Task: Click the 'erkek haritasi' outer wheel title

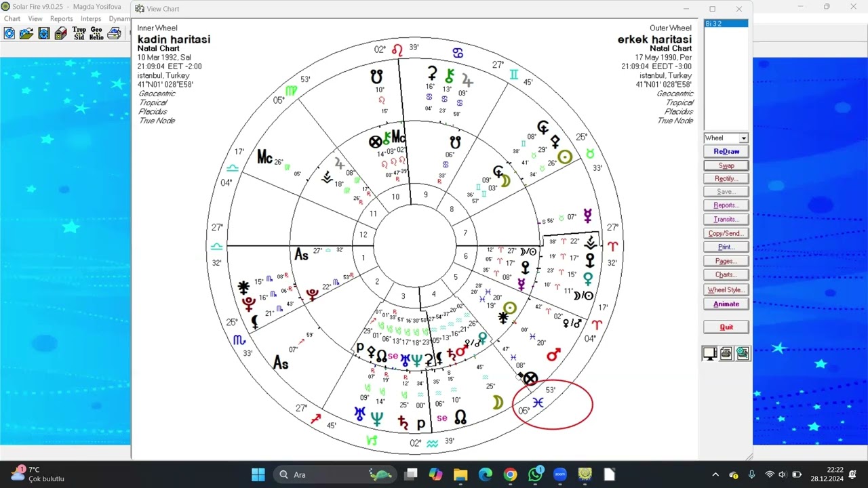Action: pos(654,39)
